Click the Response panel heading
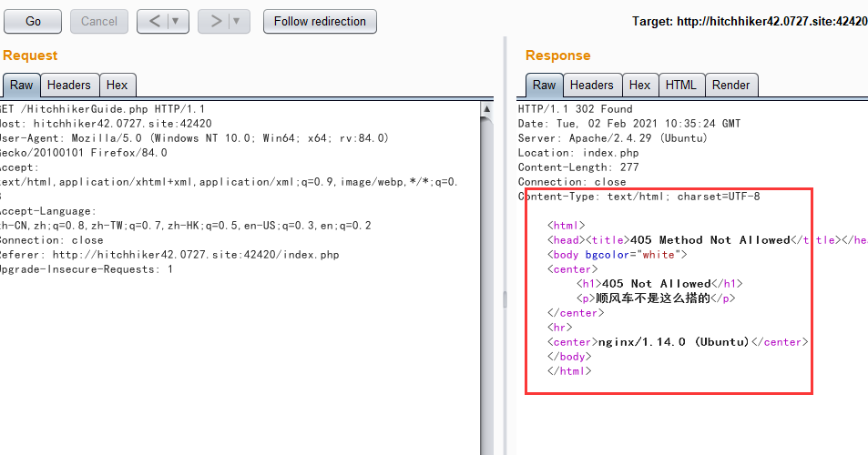The image size is (868, 455). 558,56
